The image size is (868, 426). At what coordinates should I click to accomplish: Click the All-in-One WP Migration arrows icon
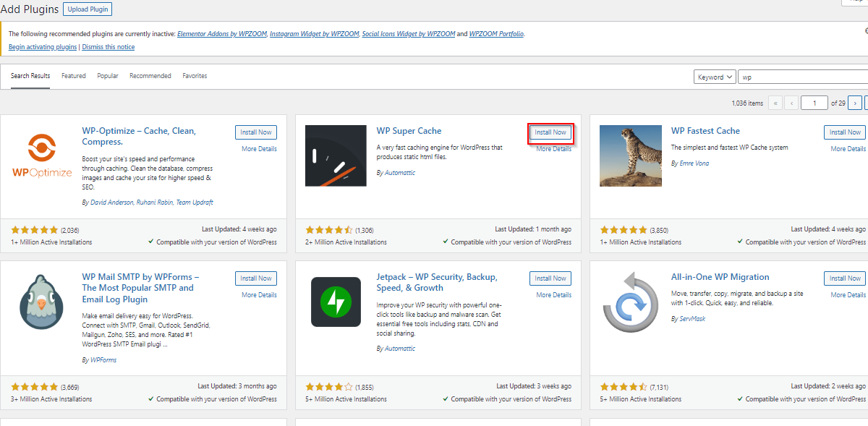pyautogui.click(x=630, y=302)
